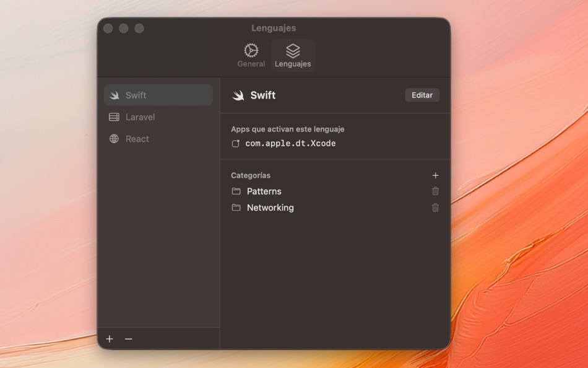The height and width of the screenshot is (368, 588).
Task: Click the Editar button
Action: (x=422, y=95)
